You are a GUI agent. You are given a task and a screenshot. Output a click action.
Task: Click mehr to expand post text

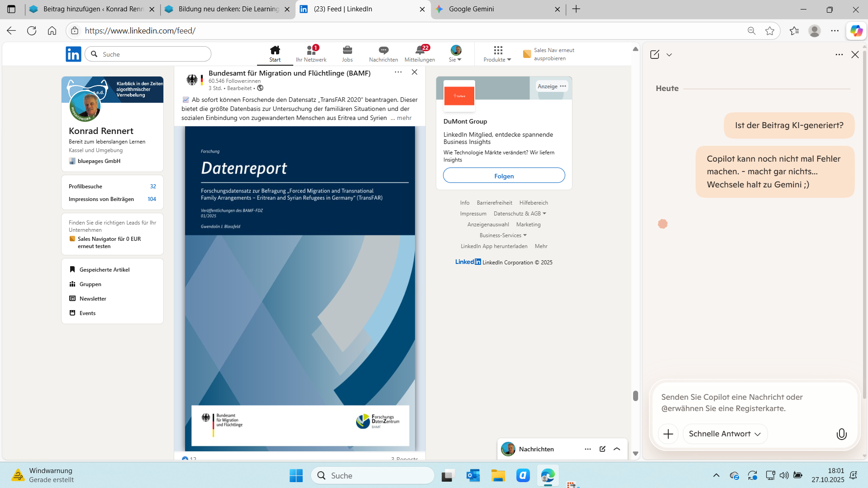[404, 118]
